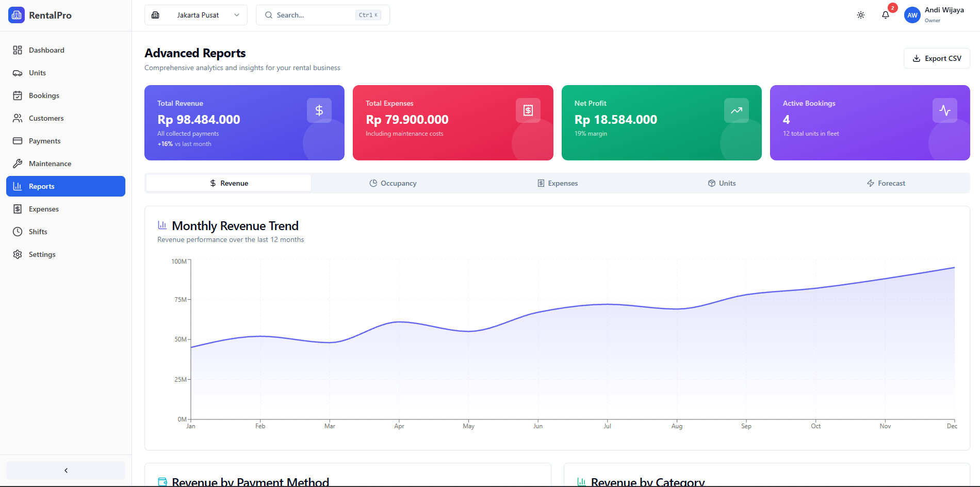This screenshot has width=980, height=487.
Task: Toggle light/dark theme with sun icon
Action: pyautogui.click(x=861, y=15)
